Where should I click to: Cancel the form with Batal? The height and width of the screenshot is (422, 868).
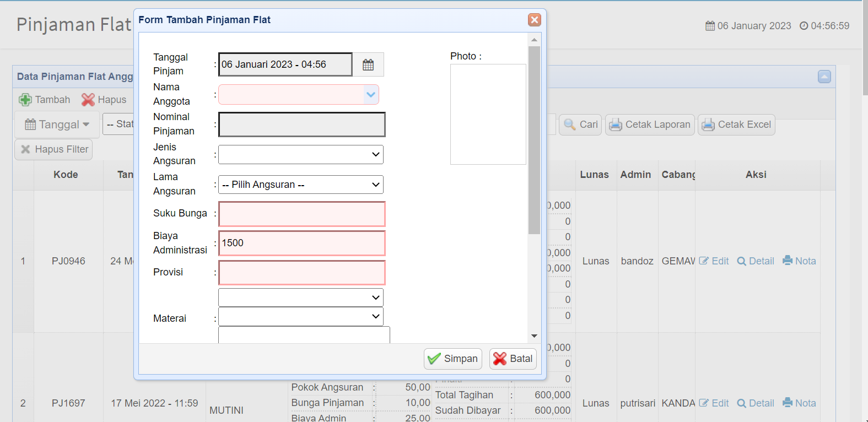click(x=513, y=359)
